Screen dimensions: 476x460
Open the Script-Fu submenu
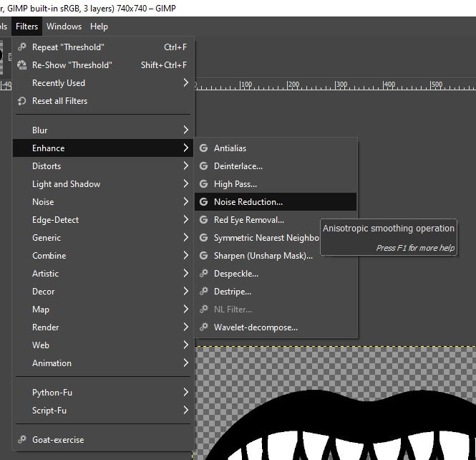point(103,411)
